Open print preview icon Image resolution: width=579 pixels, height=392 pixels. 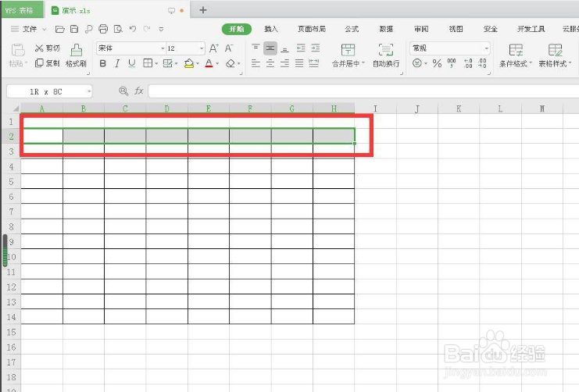pos(118,29)
